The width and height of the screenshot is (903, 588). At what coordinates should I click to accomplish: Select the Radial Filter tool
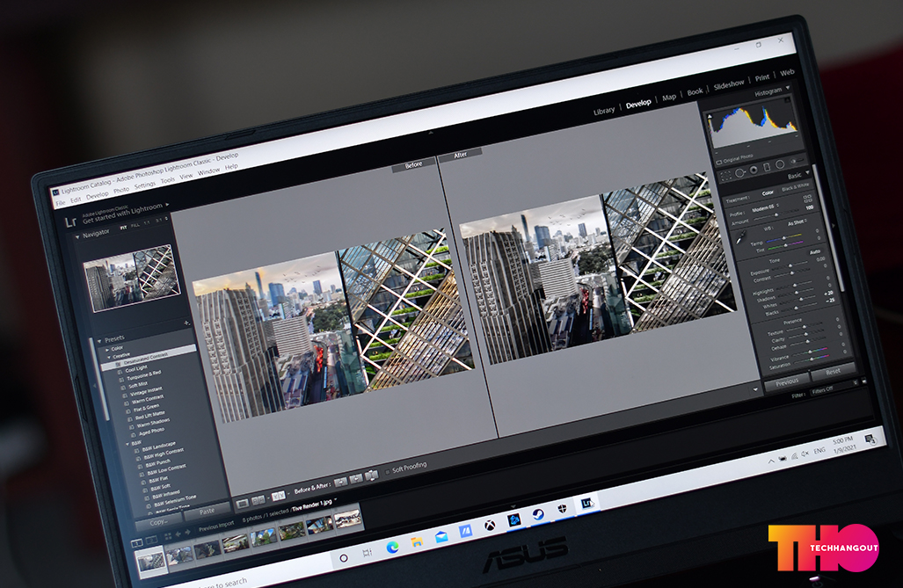tap(780, 164)
